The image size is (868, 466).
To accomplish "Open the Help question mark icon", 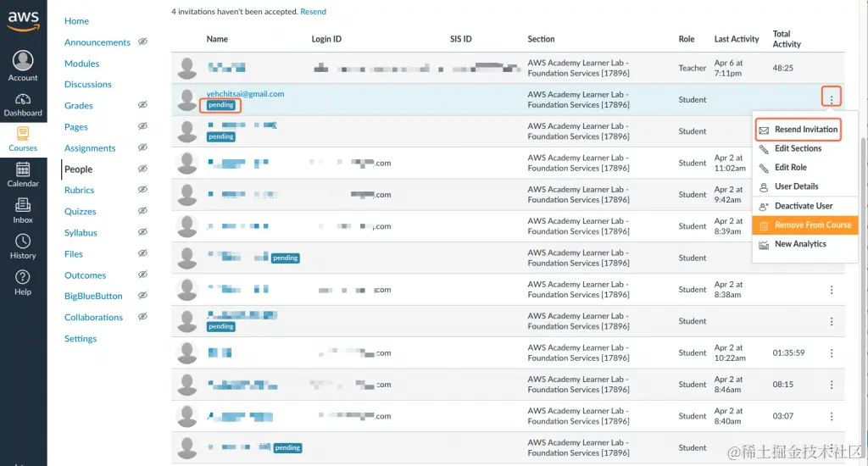I will tap(23, 277).
